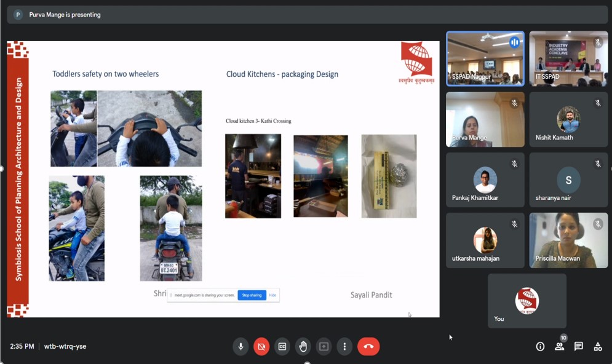
Task: Select the SSPAD Nagpur video tile
Action: [x=485, y=59]
